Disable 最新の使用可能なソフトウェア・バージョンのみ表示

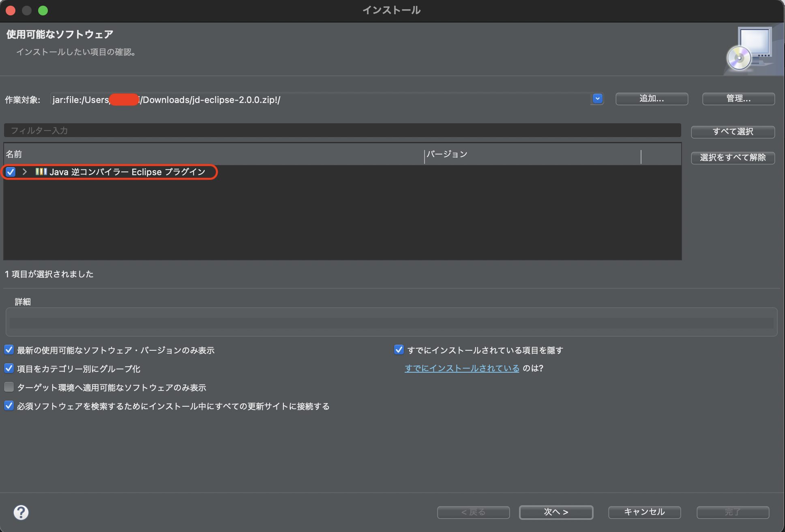(x=9, y=350)
